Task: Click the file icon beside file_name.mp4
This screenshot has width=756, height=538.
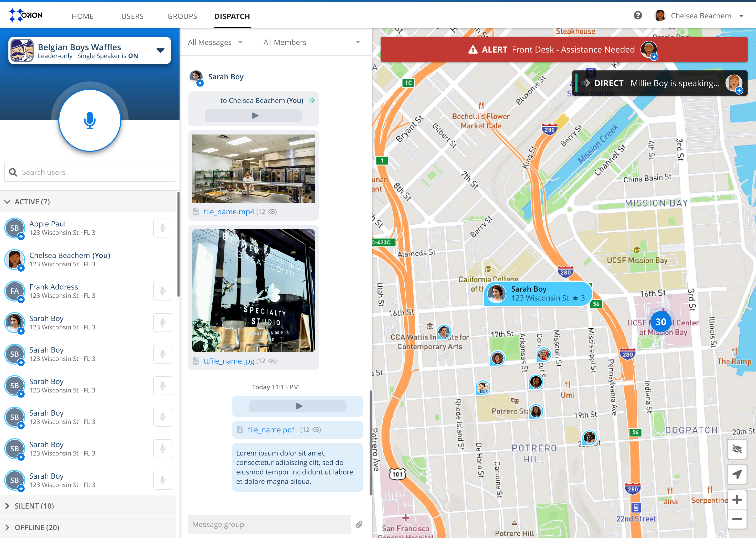Action: [196, 212]
